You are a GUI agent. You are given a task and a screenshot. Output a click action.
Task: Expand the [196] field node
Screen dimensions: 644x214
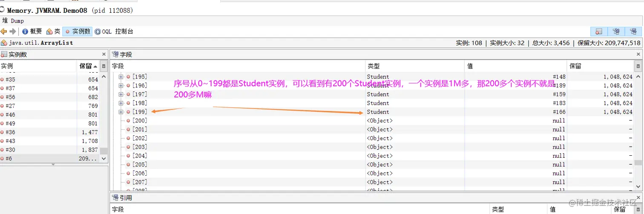pyautogui.click(x=121, y=86)
